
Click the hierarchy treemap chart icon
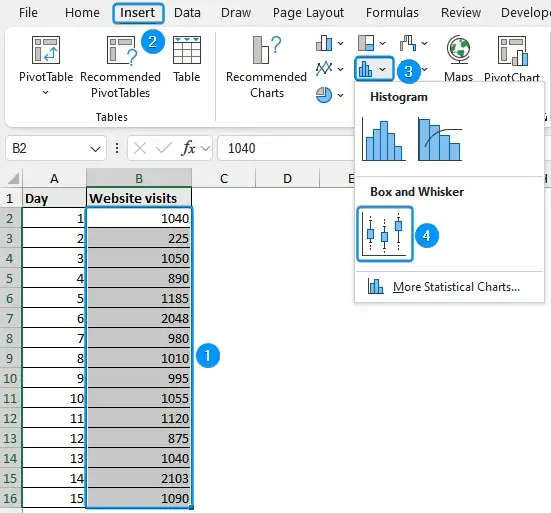tap(366, 43)
